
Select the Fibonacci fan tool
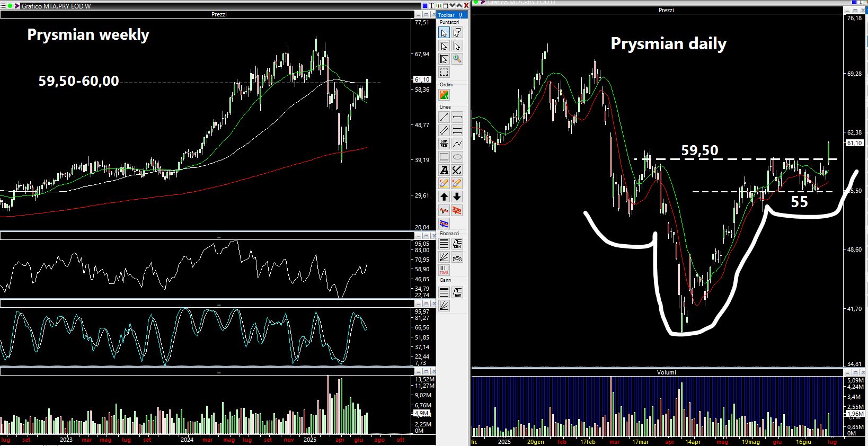click(x=444, y=257)
